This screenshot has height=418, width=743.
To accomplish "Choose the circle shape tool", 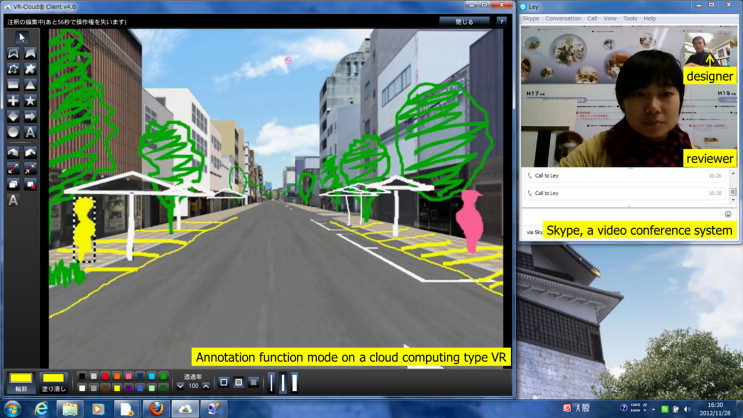I will tap(13, 132).
